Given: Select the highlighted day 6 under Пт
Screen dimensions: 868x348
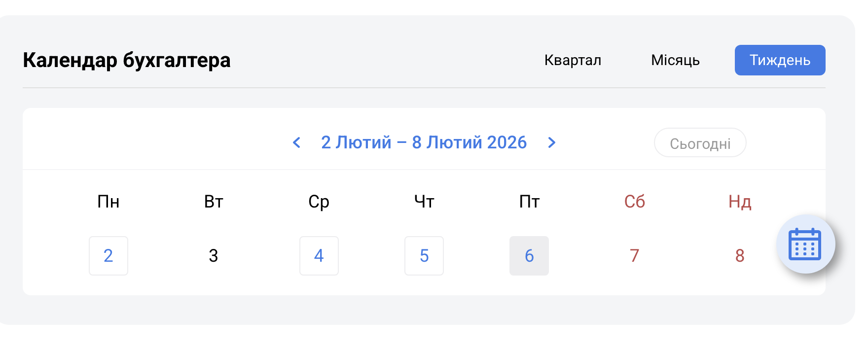Looking at the screenshot, I should coord(529,256).
